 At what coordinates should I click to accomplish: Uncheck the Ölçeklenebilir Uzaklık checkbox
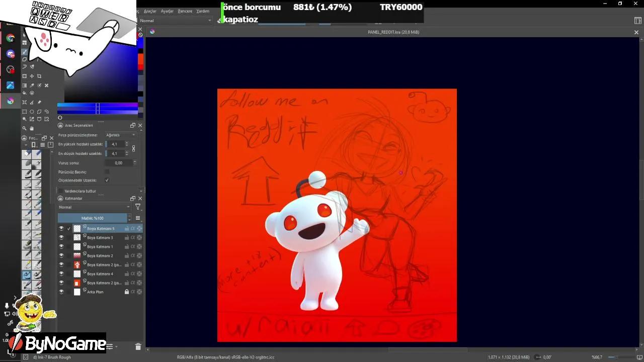(107, 180)
